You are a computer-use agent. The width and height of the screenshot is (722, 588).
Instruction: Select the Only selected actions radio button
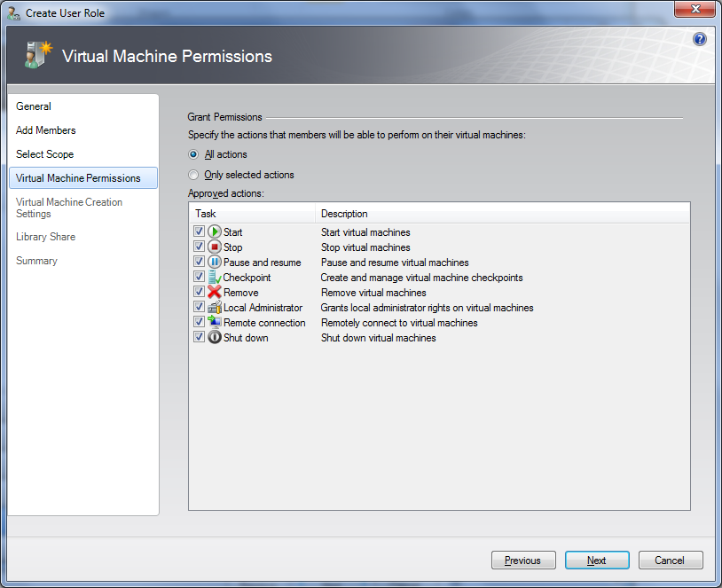coord(193,175)
